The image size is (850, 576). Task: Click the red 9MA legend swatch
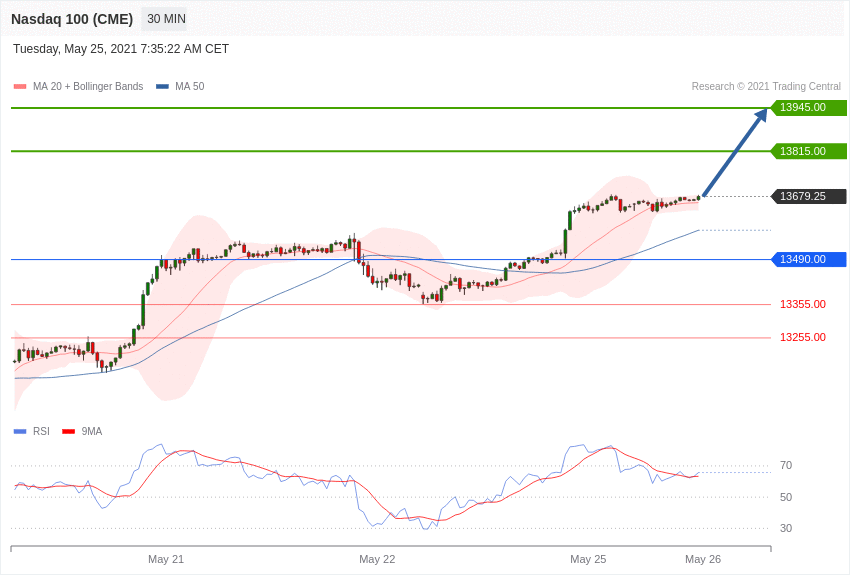[69, 432]
